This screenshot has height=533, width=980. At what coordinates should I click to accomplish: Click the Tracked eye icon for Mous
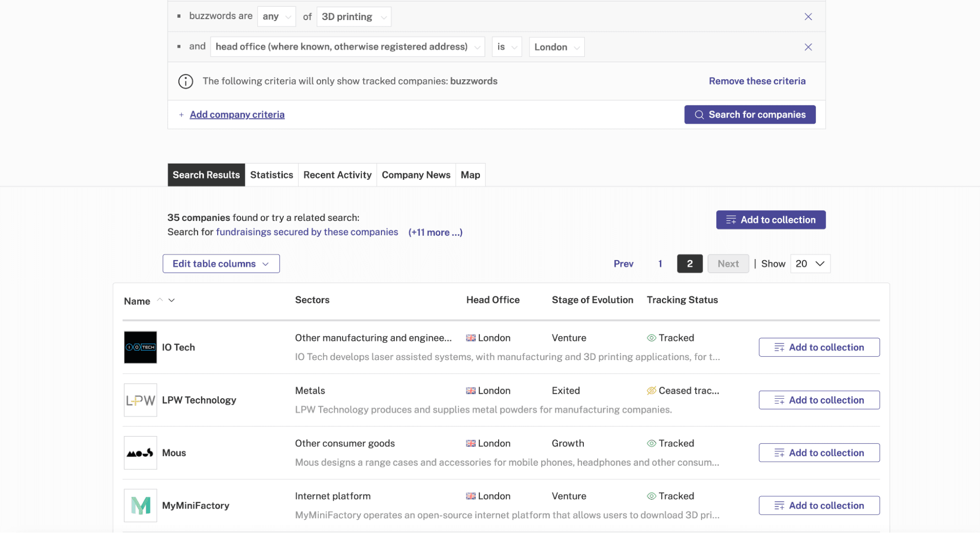[x=652, y=443]
